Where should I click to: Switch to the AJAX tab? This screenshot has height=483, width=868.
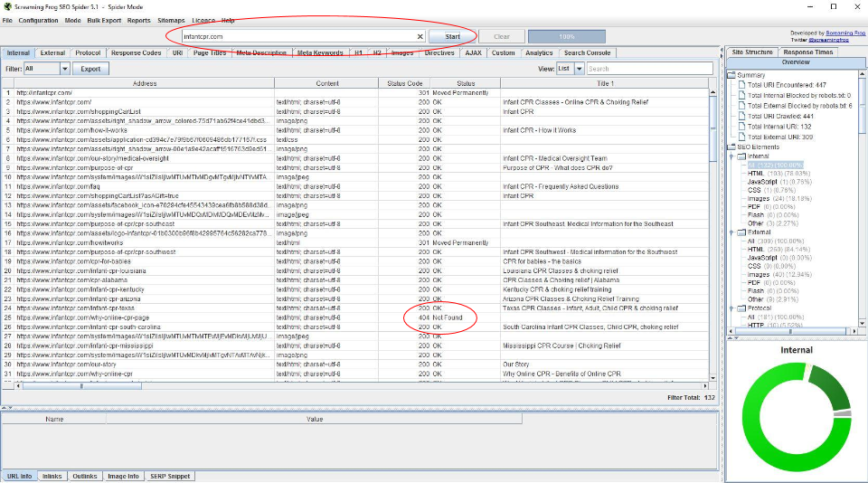coord(473,53)
